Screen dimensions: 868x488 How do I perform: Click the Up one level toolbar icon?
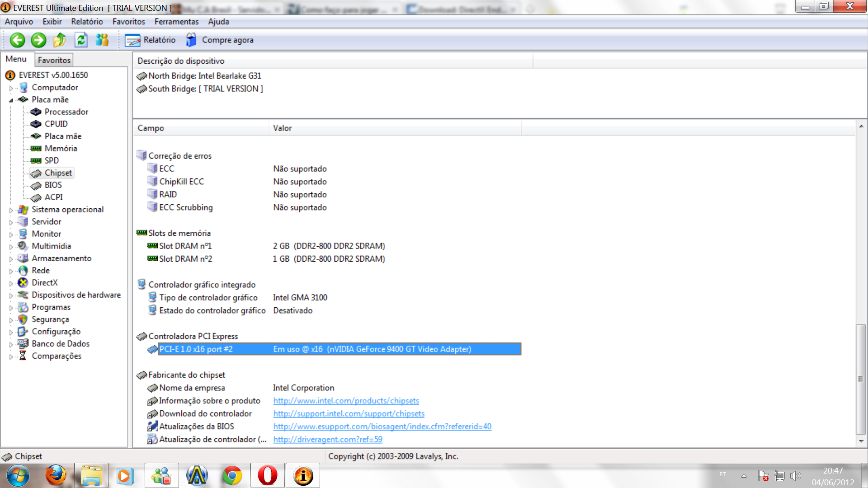[x=60, y=40]
